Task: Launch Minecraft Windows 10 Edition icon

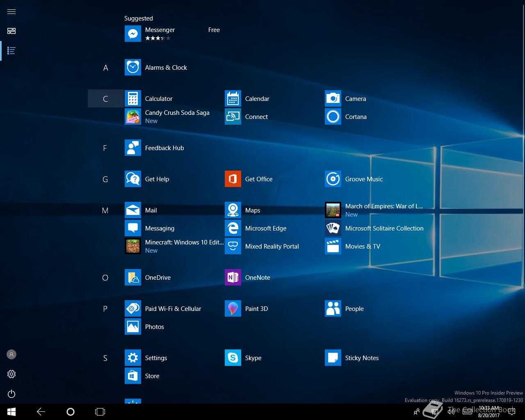Action: (133, 246)
